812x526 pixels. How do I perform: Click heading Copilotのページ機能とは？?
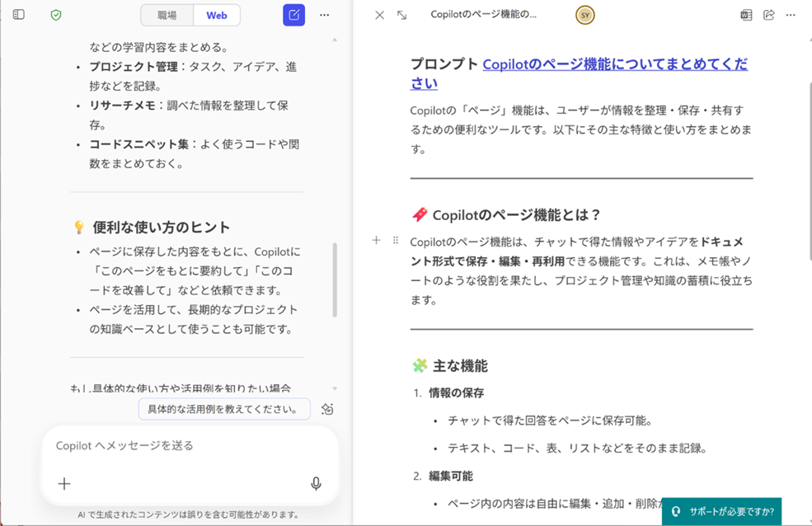(x=516, y=215)
